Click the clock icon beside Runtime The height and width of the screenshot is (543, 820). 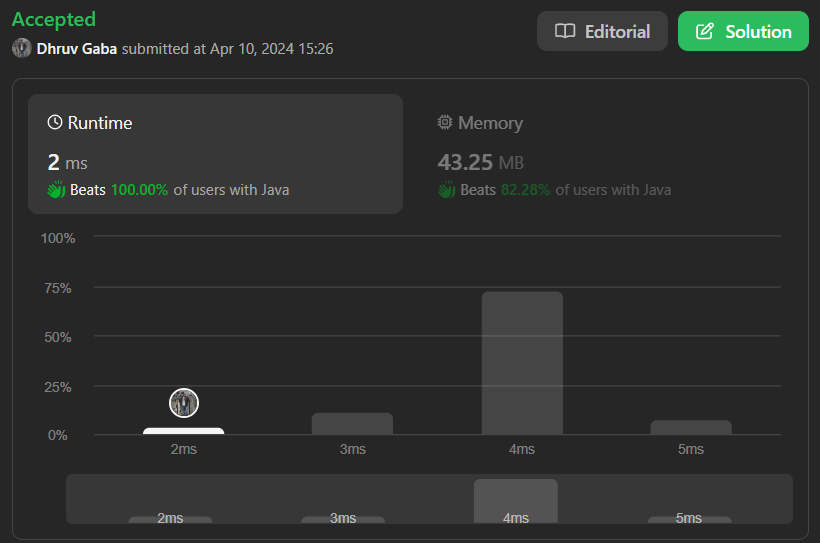55,123
